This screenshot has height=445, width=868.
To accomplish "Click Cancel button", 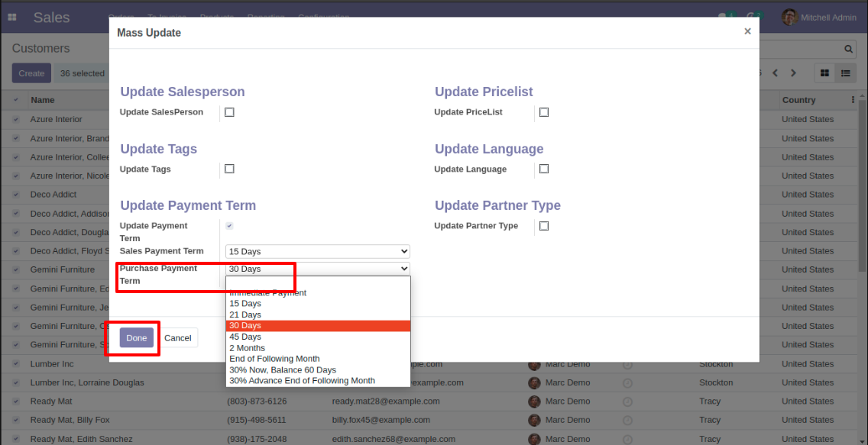I will point(178,338).
